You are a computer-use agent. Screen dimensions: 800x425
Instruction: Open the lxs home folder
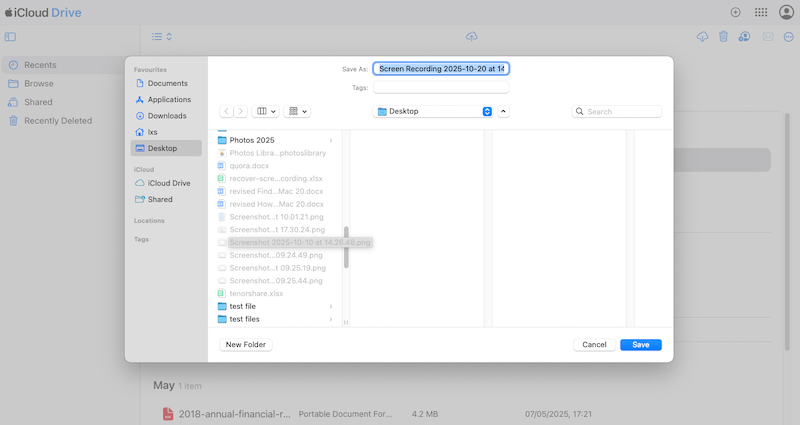click(x=153, y=132)
